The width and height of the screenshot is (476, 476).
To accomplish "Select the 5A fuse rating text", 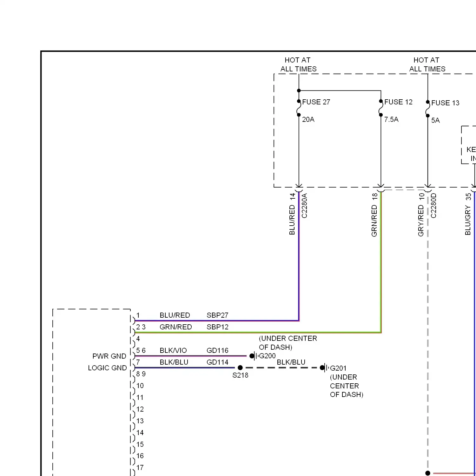I will [435, 120].
